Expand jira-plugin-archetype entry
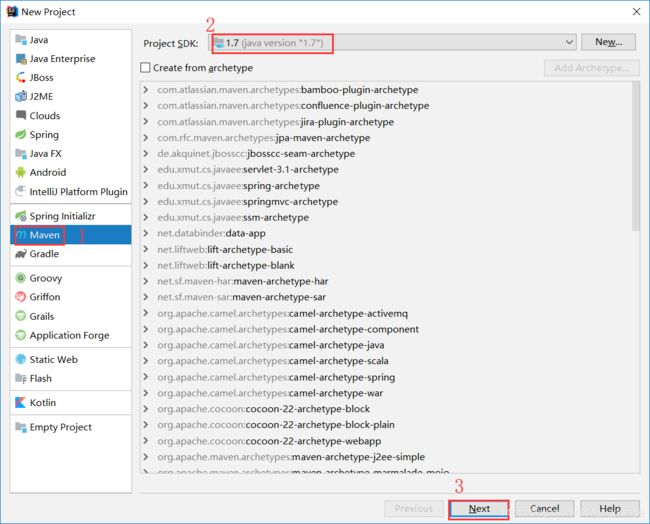The image size is (650, 524). click(x=146, y=121)
